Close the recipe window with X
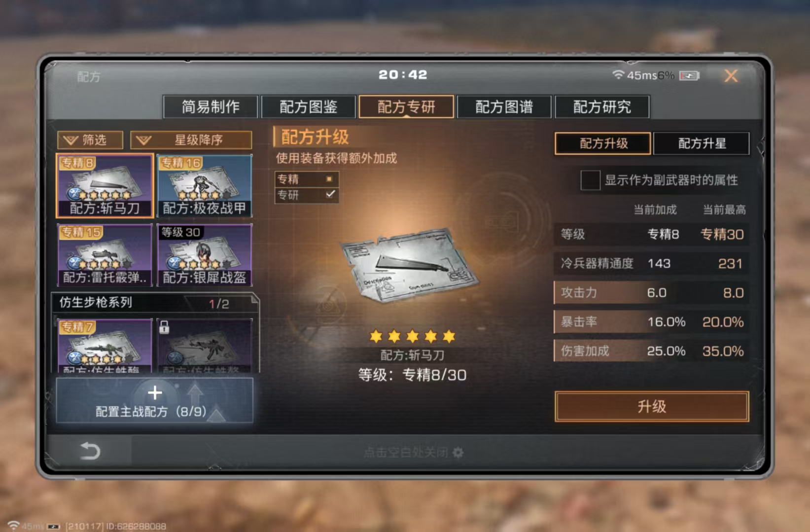The width and height of the screenshot is (810, 532). coord(731,76)
